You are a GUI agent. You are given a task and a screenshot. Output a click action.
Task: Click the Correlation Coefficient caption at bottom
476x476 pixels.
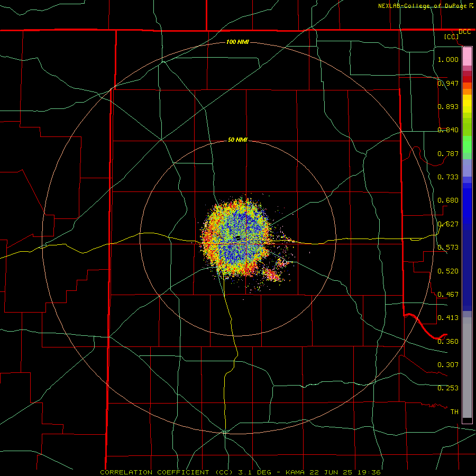240,472
